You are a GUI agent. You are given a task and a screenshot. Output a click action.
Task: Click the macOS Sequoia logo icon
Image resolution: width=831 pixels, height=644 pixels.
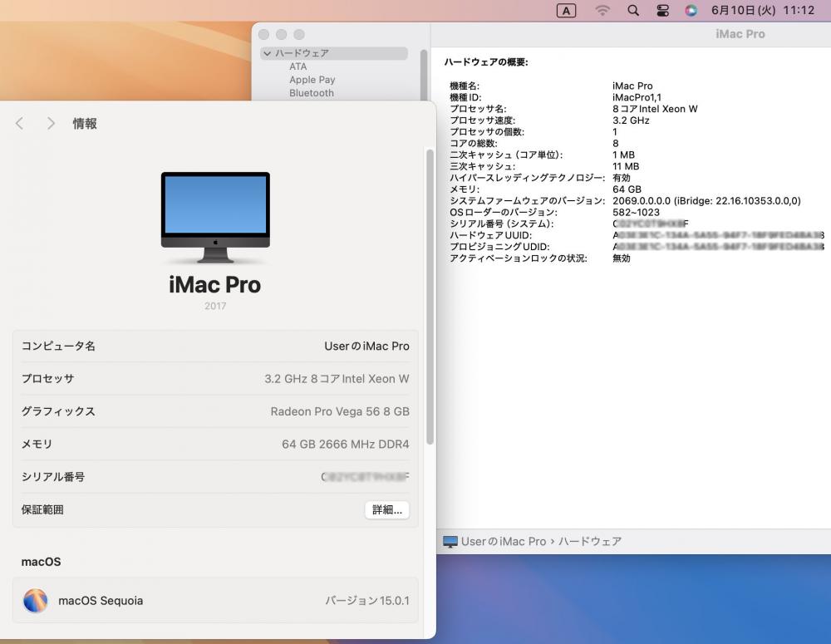tap(36, 601)
